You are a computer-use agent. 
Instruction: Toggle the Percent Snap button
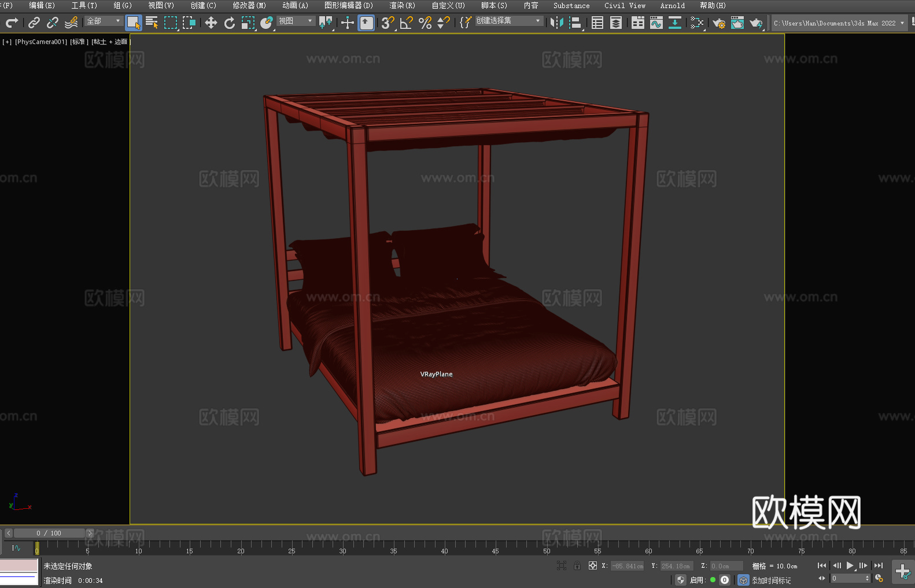click(425, 23)
